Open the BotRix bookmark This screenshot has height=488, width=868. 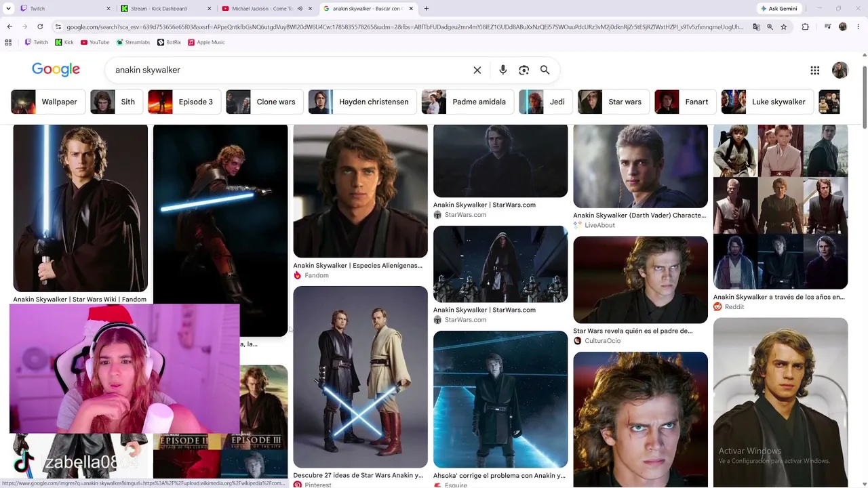coord(169,42)
